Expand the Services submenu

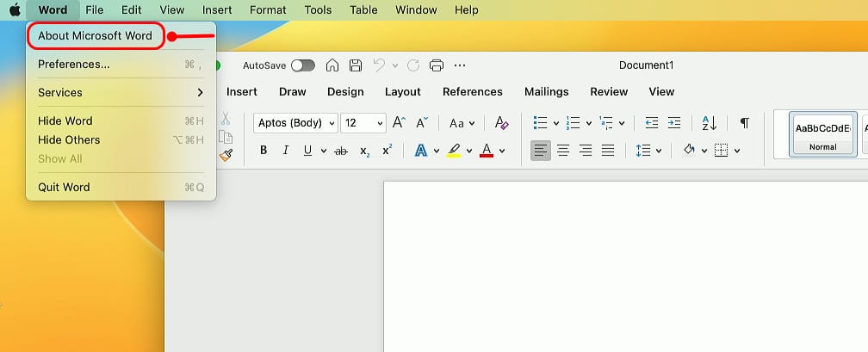(x=121, y=92)
